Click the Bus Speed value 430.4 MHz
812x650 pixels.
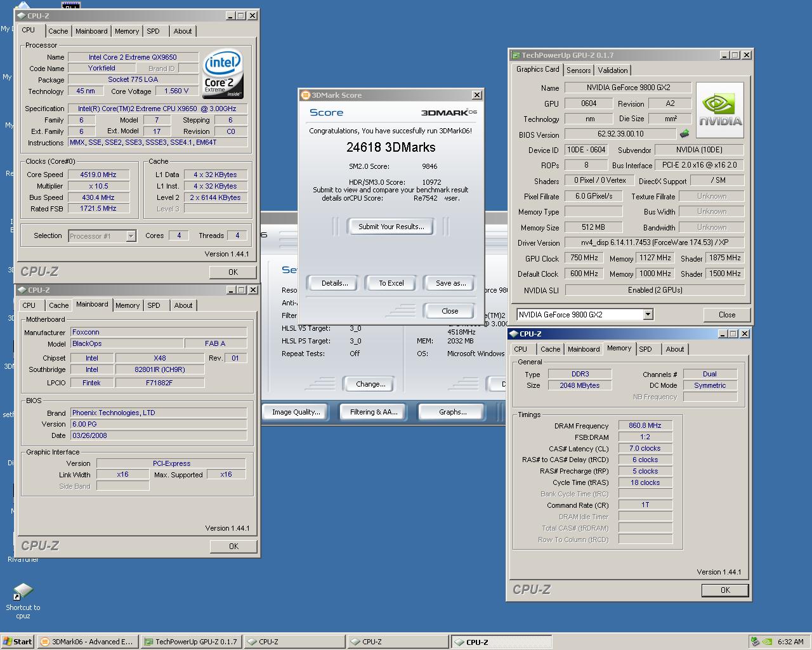coord(98,197)
